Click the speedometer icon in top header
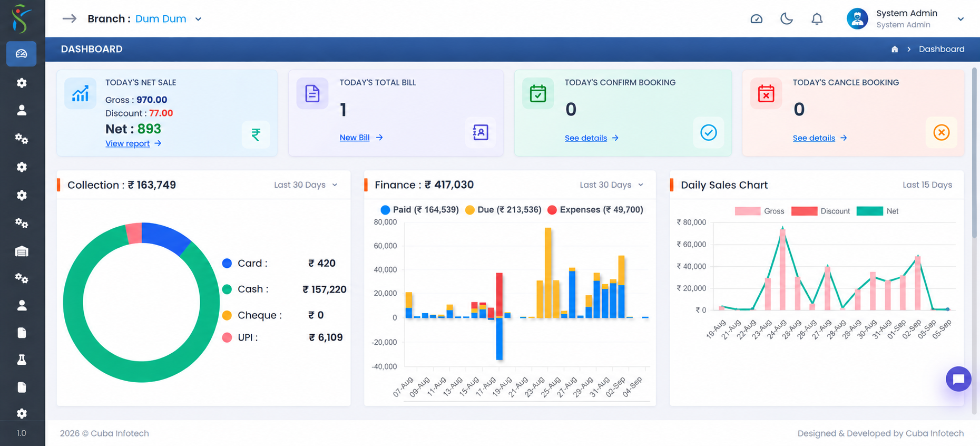This screenshot has height=446, width=980. click(x=756, y=19)
